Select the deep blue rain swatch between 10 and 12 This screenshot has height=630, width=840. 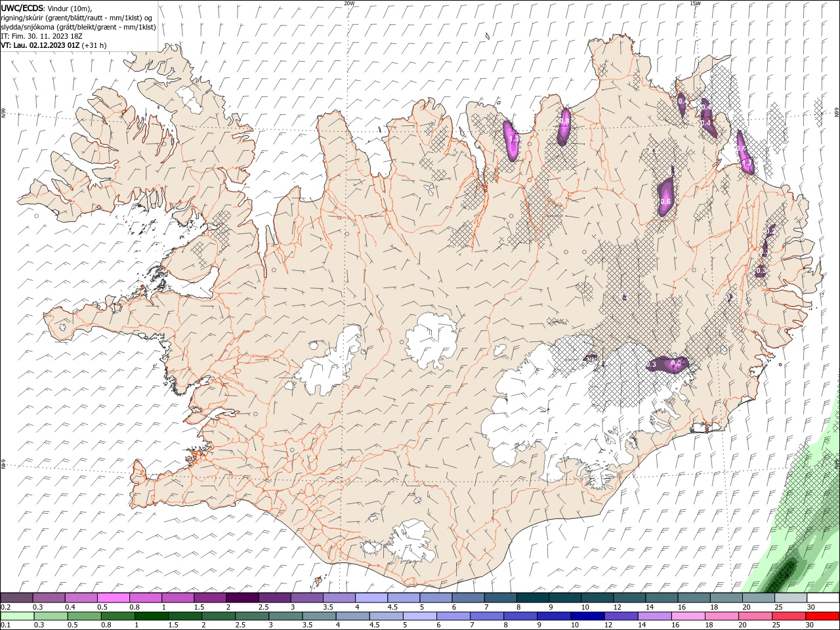[587, 616]
